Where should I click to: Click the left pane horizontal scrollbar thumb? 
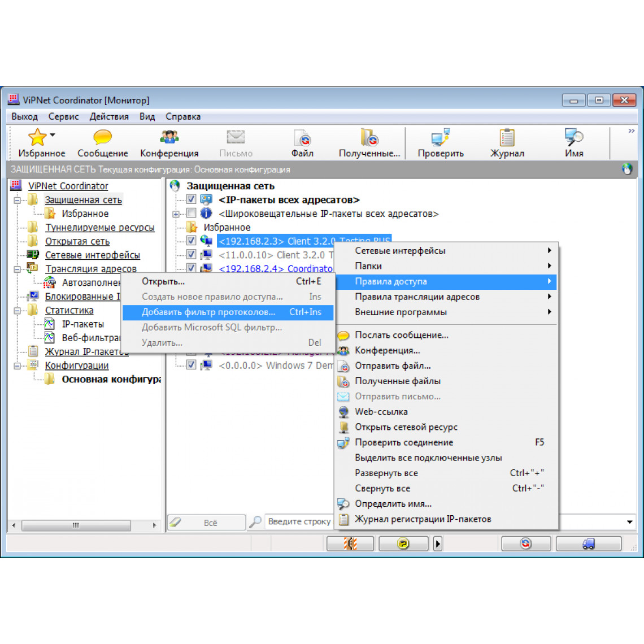coord(76,525)
